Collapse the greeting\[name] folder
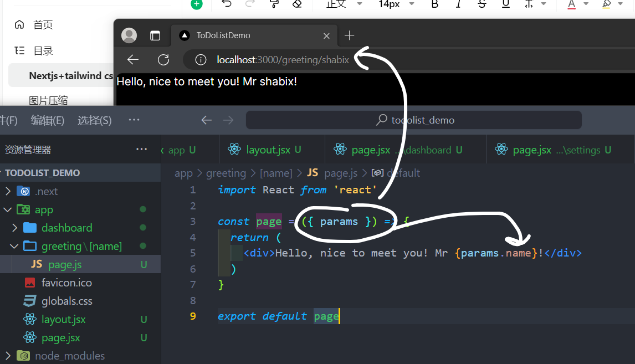The height and width of the screenshot is (364, 635). coord(14,246)
